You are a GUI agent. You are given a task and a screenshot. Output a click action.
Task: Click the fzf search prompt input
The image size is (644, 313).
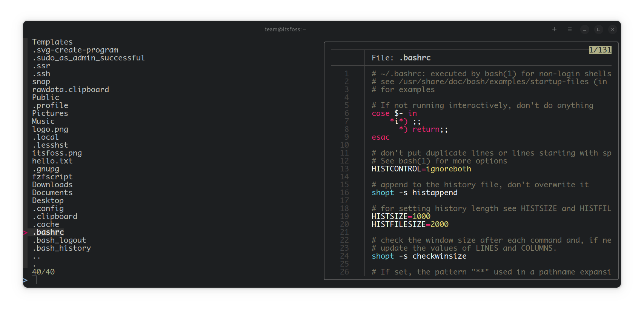click(34, 280)
